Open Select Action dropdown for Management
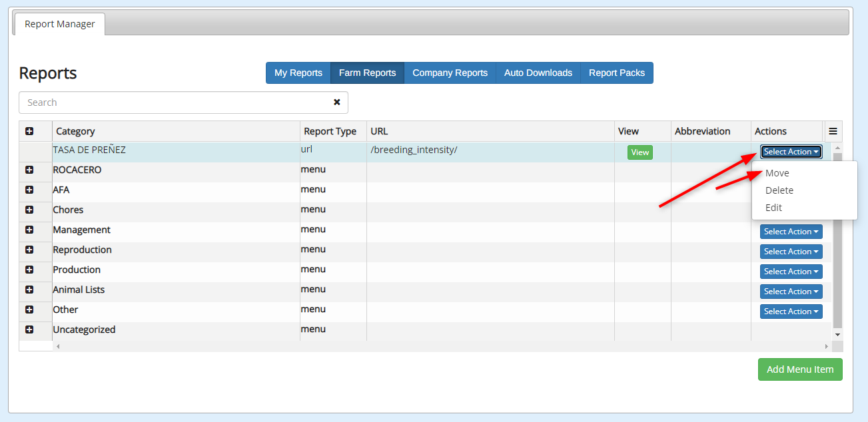Viewport: 868px width, 422px height. pyautogui.click(x=791, y=232)
